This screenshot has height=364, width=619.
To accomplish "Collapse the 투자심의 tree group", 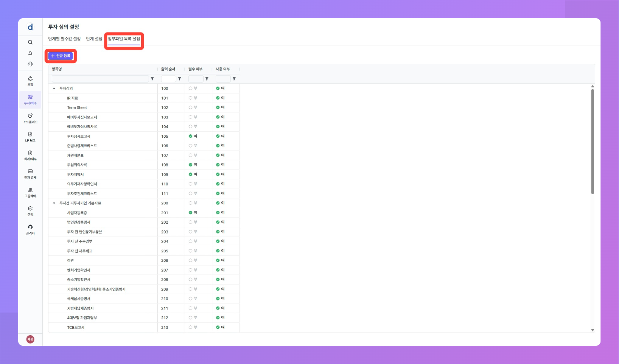I will click(54, 89).
